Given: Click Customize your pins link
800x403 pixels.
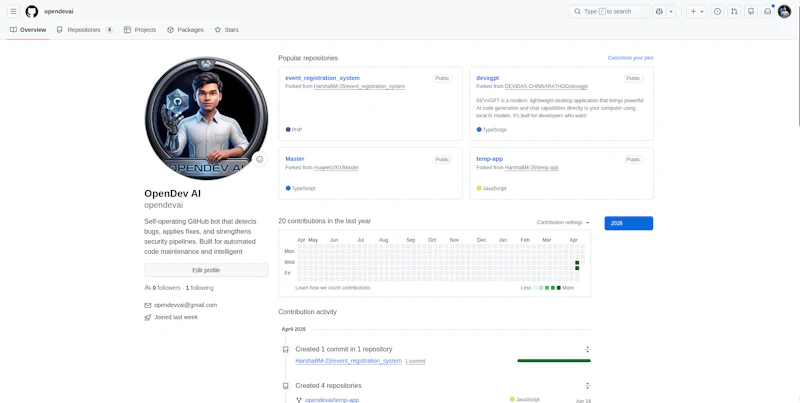Looking at the screenshot, I should (x=630, y=58).
